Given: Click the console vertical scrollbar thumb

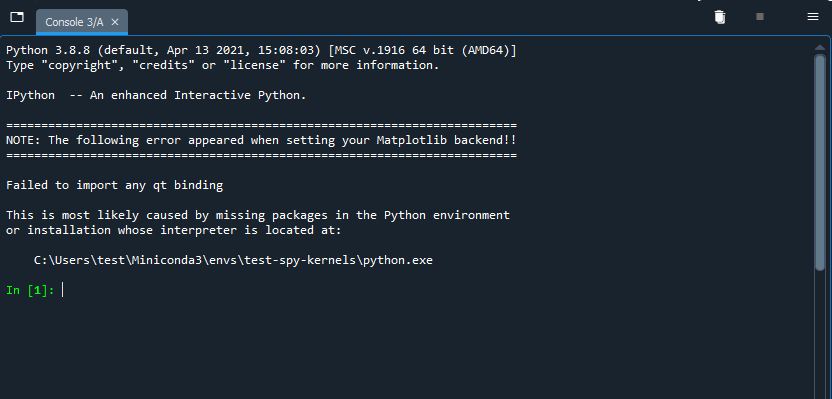Looking at the screenshot, I should click(x=820, y=163).
